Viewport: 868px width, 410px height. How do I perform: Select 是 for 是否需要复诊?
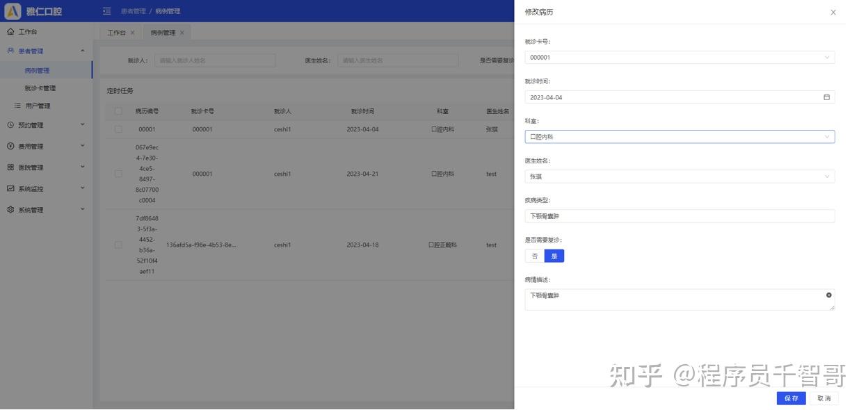click(x=554, y=256)
